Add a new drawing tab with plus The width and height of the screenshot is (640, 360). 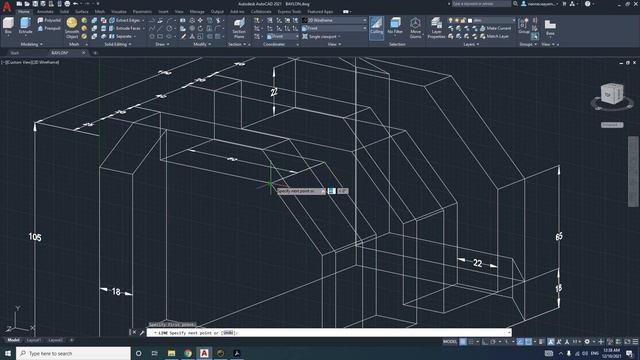[x=95, y=53]
